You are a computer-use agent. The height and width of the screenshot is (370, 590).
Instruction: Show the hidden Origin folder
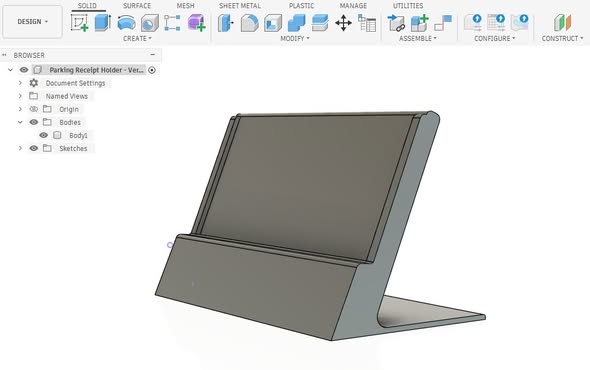[33, 109]
